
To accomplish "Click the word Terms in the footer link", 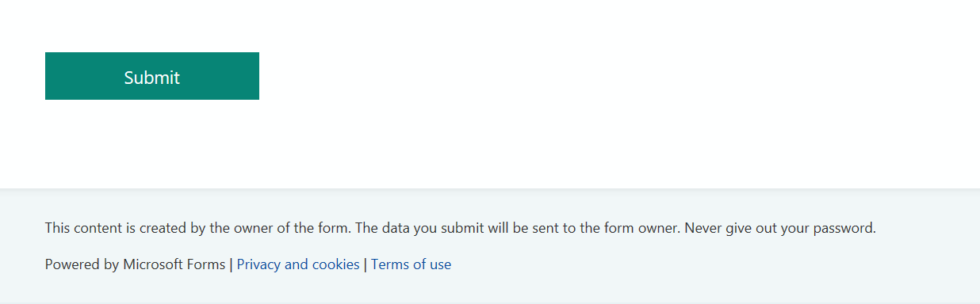I will click(390, 264).
